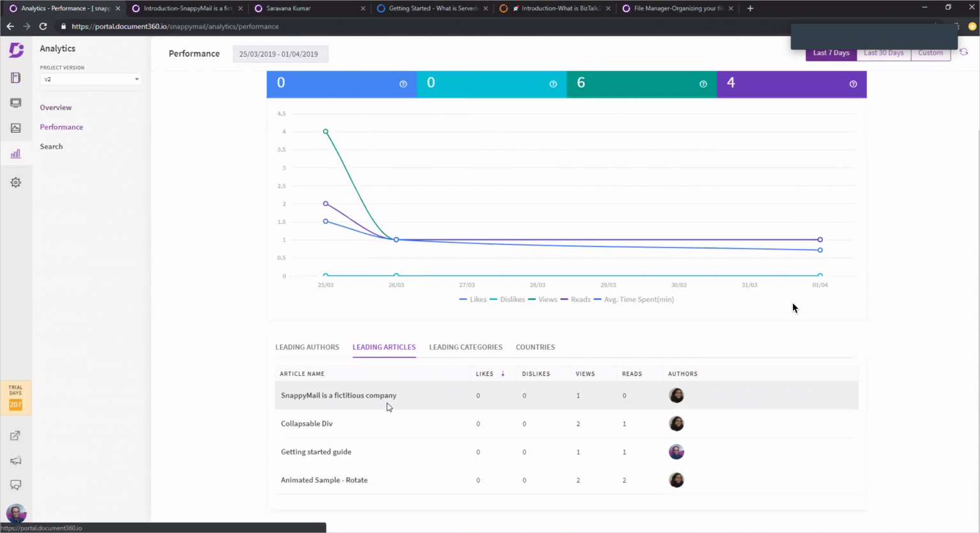
Task: Click author avatar in Getting started guide row
Action: [676, 452]
